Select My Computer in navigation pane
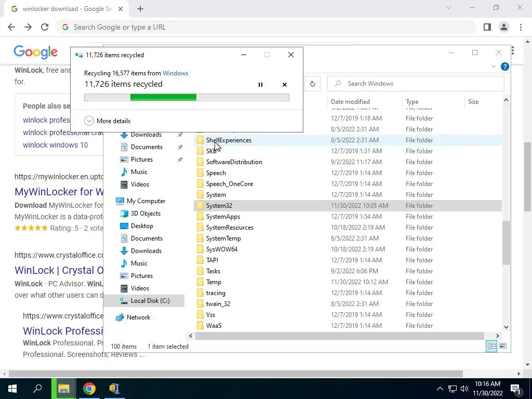This screenshot has width=532, height=399. [146, 201]
